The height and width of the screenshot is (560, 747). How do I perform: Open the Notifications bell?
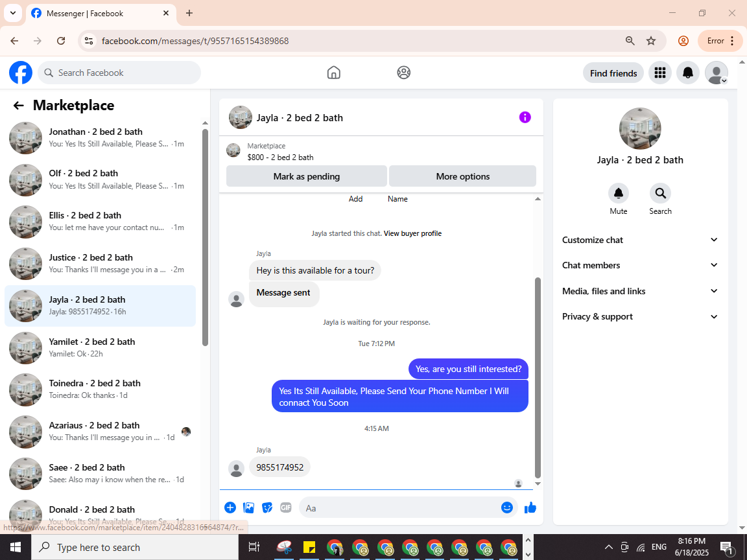coord(687,73)
